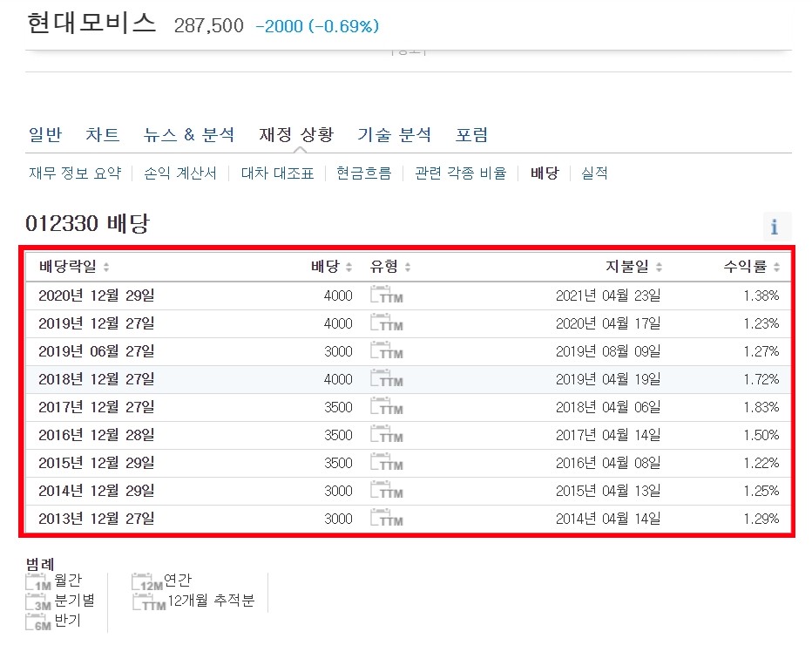
Task: Click the 012330 배당 heading
Action: [87, 224]
